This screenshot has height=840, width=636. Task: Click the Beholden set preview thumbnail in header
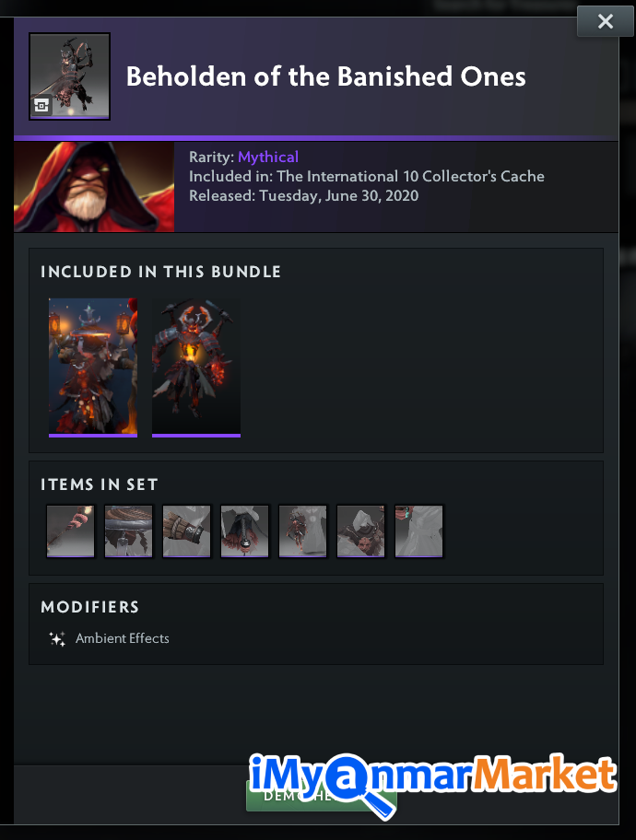(x=70, y=76)
